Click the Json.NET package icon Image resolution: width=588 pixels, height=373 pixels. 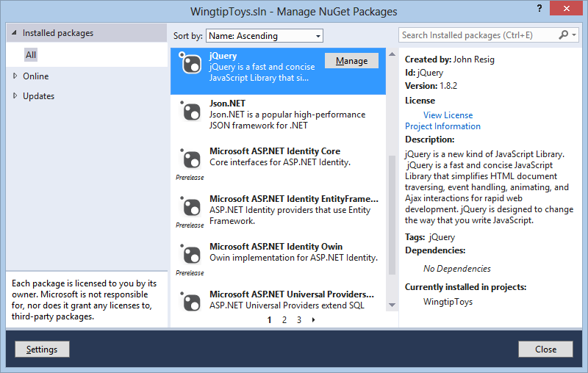pyautogui.click(x=190, y=111)
